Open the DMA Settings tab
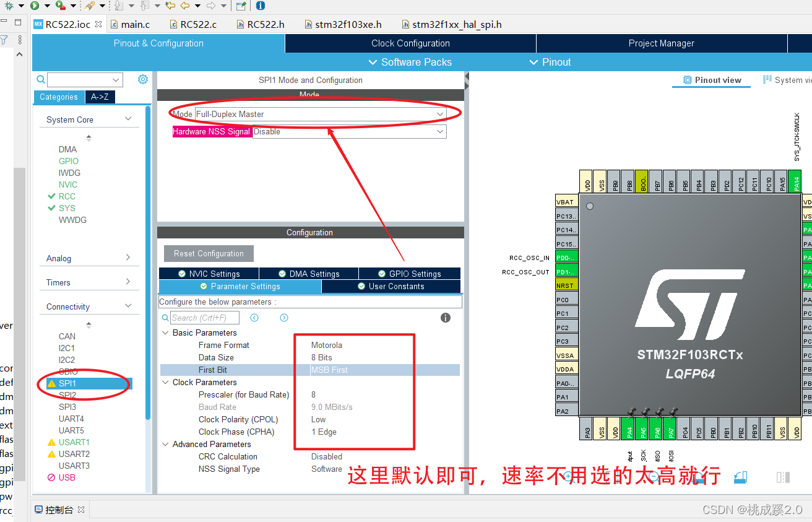 point(309,274)
